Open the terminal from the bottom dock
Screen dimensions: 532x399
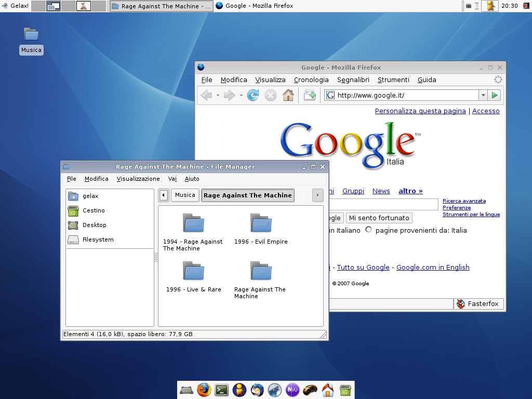tap(221, 390)
